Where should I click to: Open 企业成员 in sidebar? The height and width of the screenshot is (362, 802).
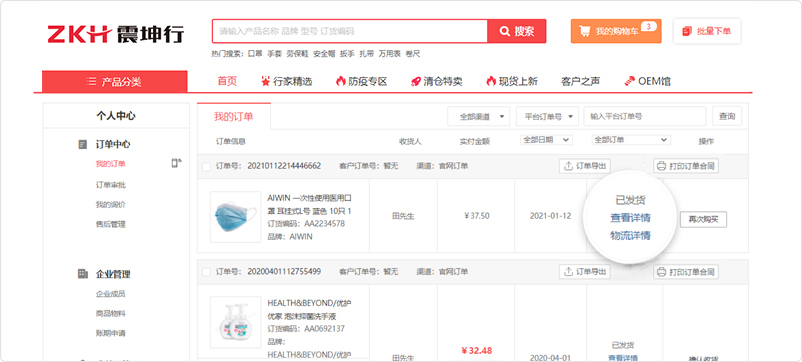110,294
